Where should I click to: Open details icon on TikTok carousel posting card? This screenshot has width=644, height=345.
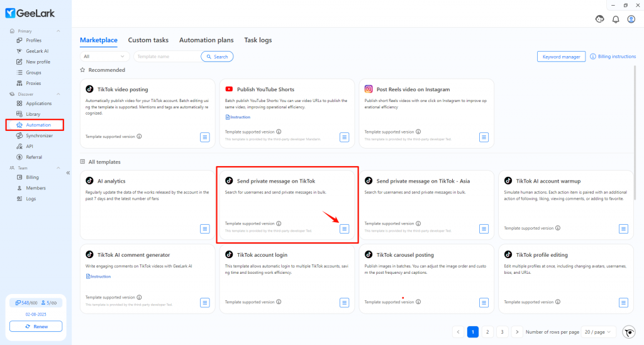[x=484, y=303]
